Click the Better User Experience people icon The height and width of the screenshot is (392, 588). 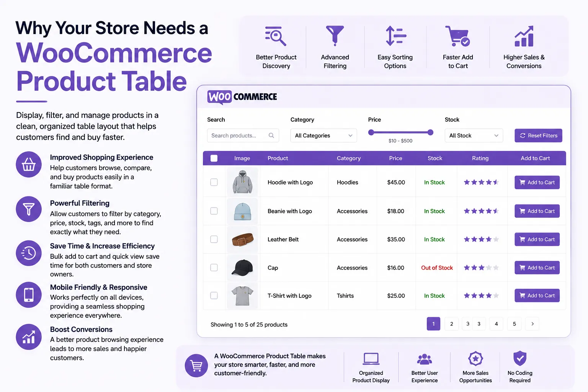tap(425, 359)
